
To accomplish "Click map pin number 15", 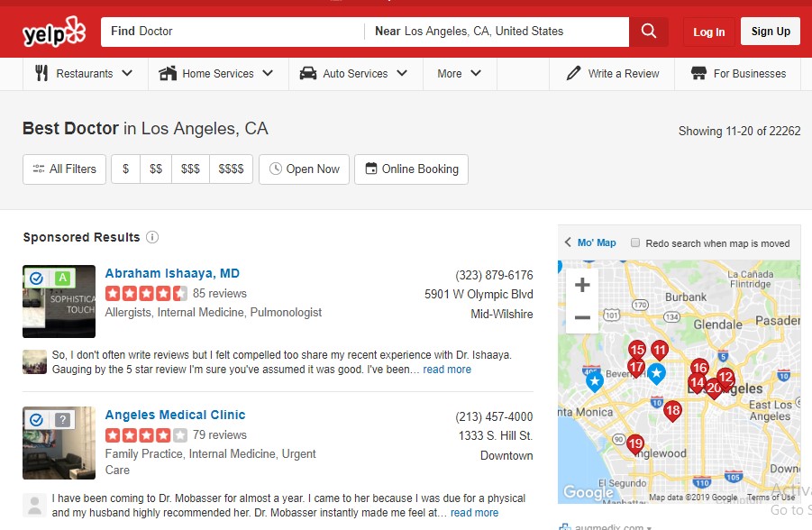I will (637, 350).
